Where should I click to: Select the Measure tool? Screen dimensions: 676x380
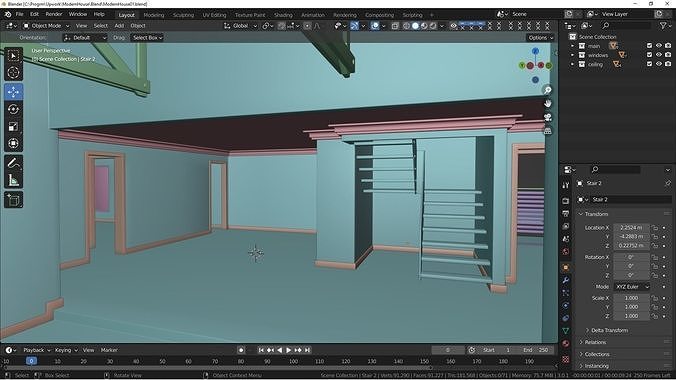tap(13, 180)
